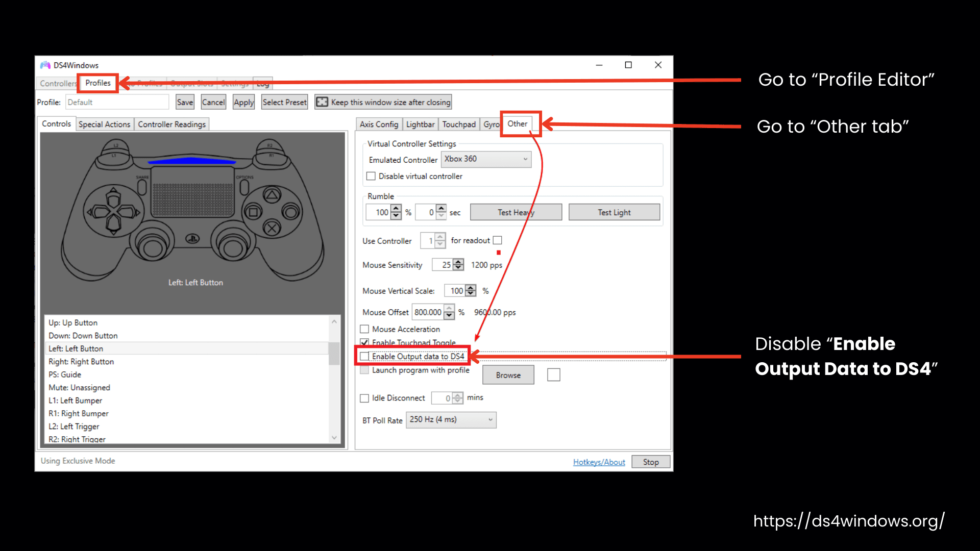The width and height of the screenshot is (980, 551).
Task: Select 'L1: Left Bumper' in the list
Action: click(186, 400)
